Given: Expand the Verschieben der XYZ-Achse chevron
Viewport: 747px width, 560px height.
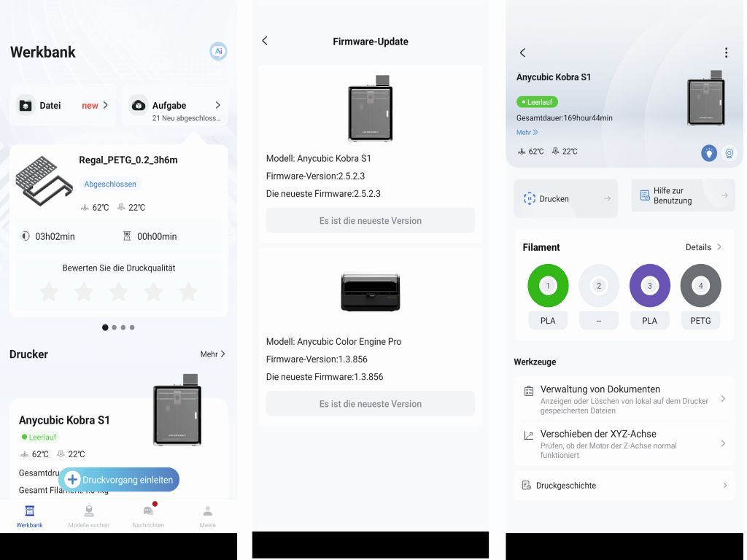Looking at the screenshot, I should (723, 443).
